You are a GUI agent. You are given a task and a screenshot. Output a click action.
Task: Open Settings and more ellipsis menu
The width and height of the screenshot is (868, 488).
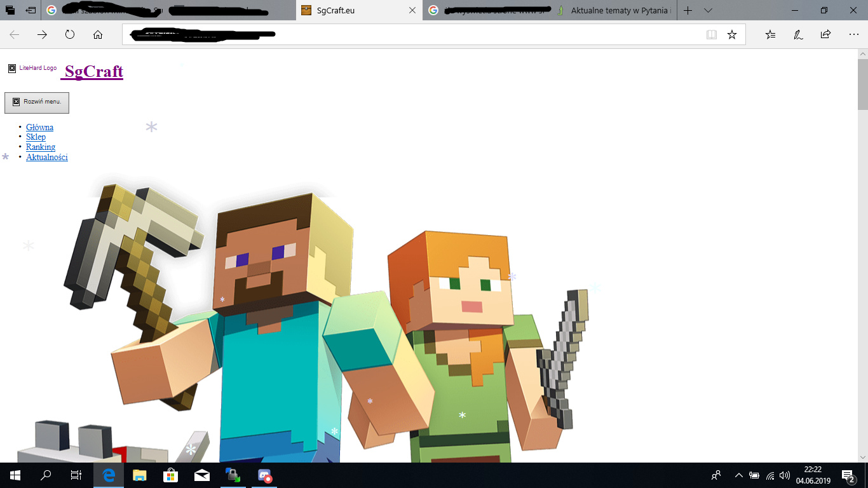tap(853, 35)
